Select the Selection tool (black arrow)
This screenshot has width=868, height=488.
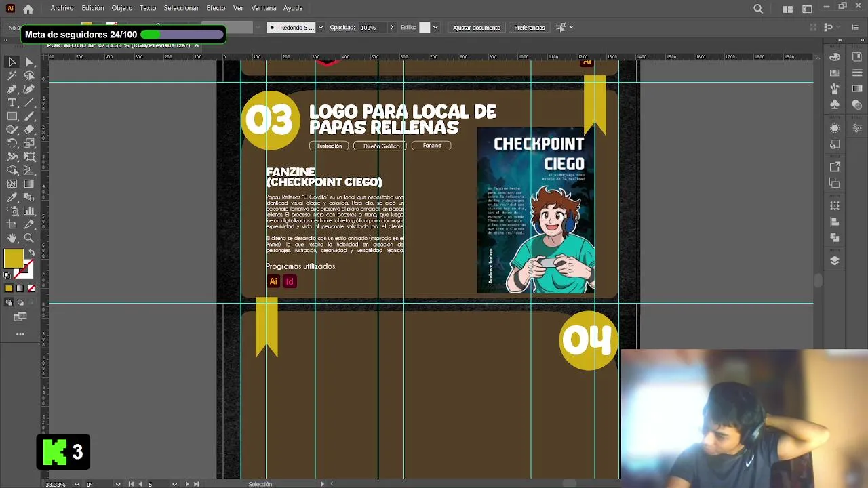(12, 62)
